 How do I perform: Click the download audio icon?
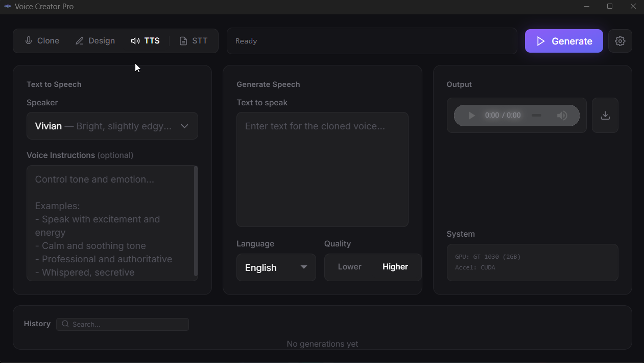[x=605, y=116]
